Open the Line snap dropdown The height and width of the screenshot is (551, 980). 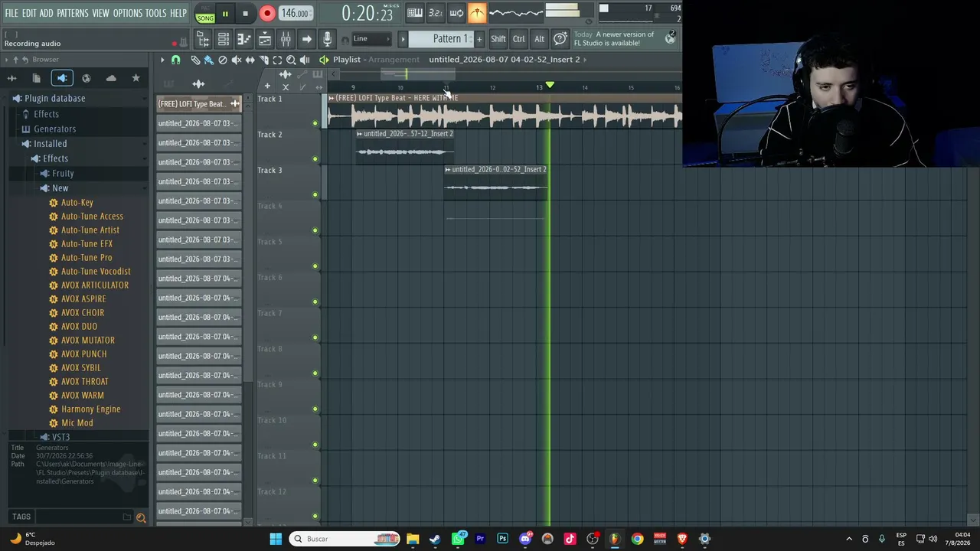point(371,39)
